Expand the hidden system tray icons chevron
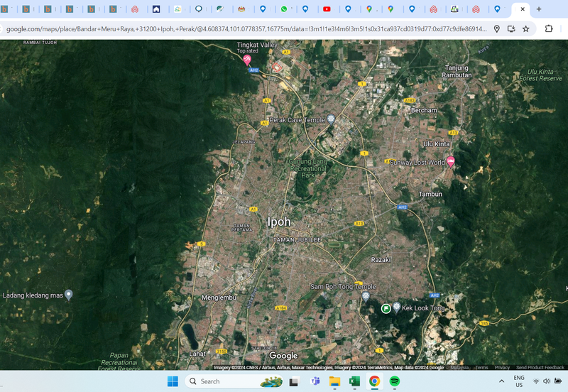Image resolution: width=568 pixels, height=392 pixels. click(501, 381)
